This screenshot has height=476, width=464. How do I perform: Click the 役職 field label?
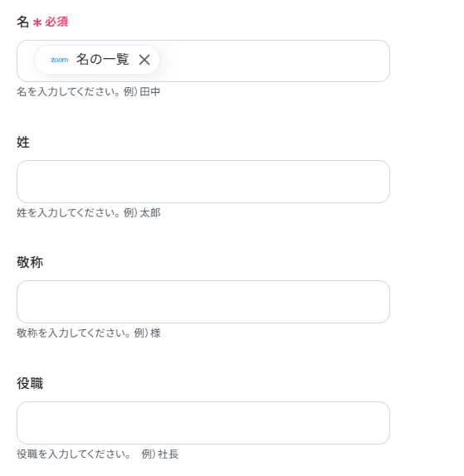pos(30,383)
